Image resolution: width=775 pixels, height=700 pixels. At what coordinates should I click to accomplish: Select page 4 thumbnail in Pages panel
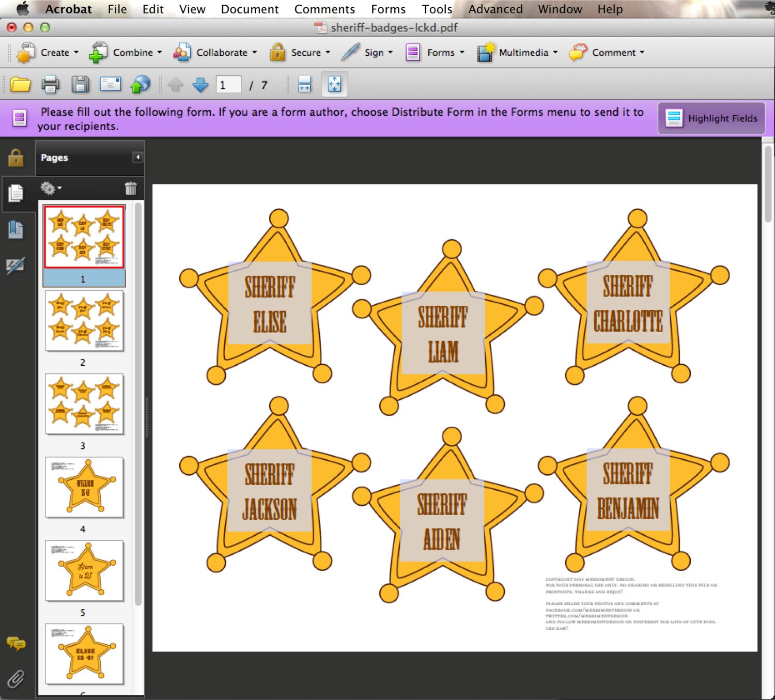[84, 487]
